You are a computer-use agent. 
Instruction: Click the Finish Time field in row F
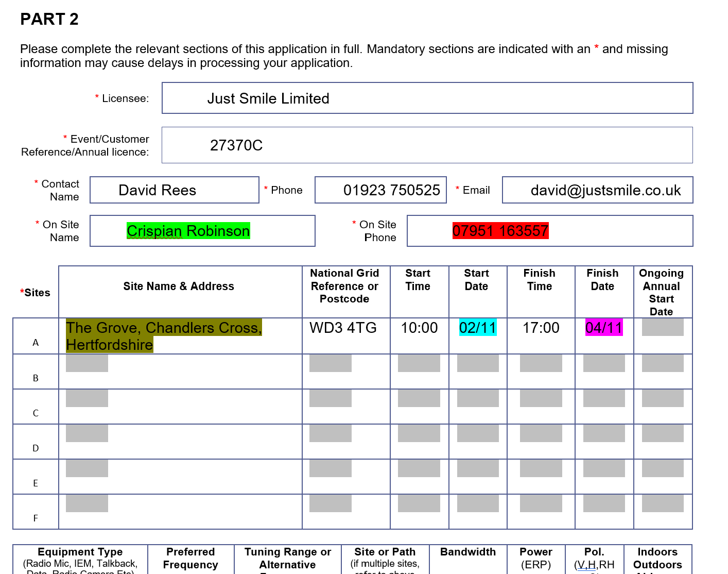541,503
